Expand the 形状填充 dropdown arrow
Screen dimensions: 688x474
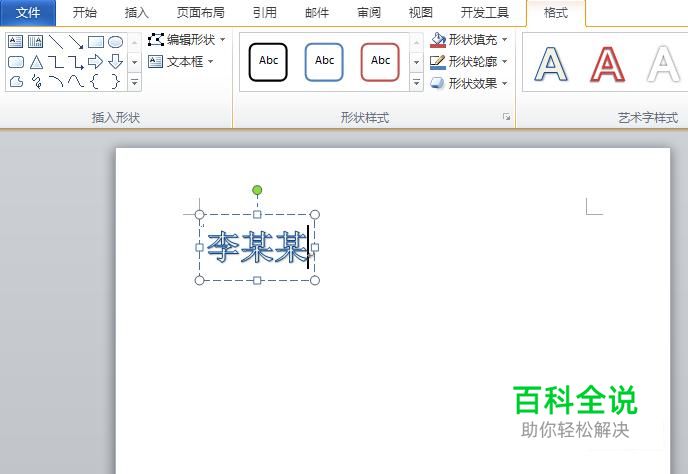tap(505, 40)
